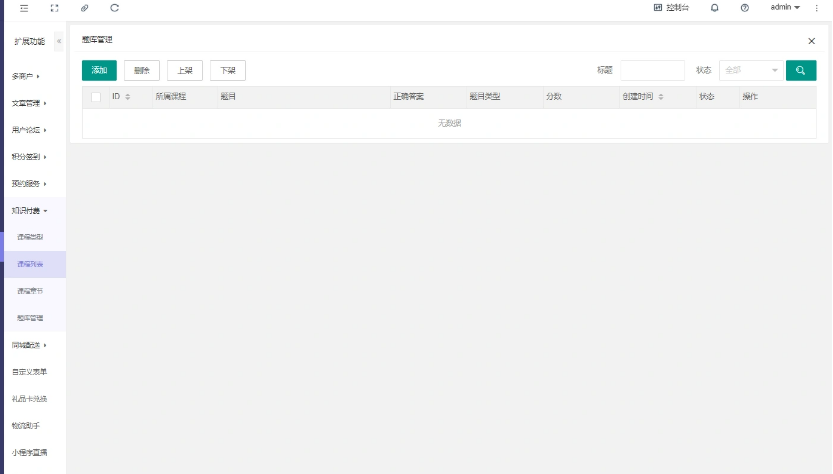Expand the 积分签到 sidebar menu
This screenshot has width=833, height=474.
(x=29, y=157)
